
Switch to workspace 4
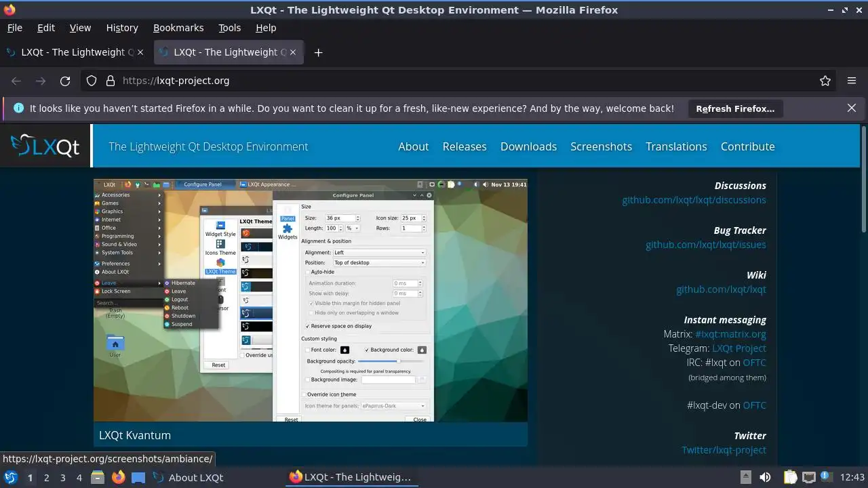[79, 477]
